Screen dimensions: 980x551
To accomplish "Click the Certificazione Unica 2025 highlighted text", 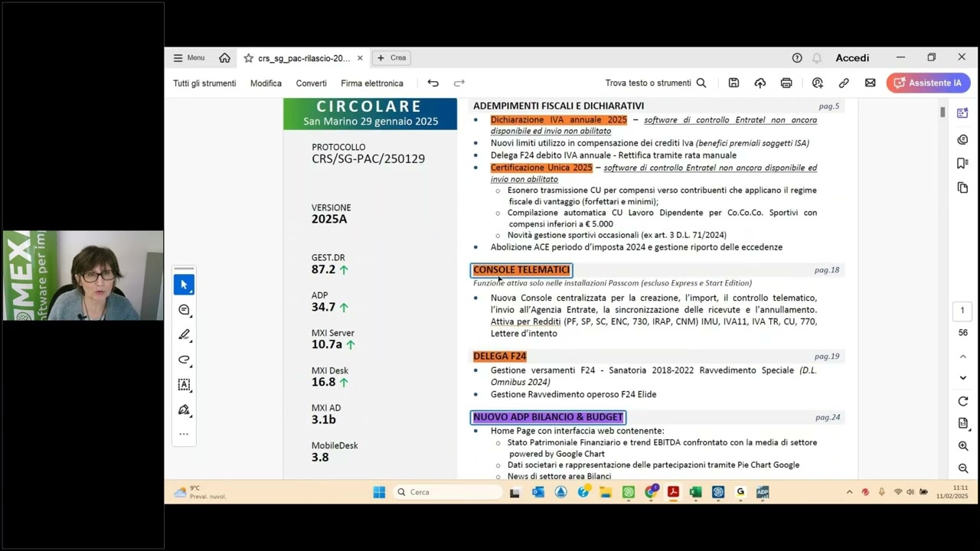I will (x=541, y=168).
